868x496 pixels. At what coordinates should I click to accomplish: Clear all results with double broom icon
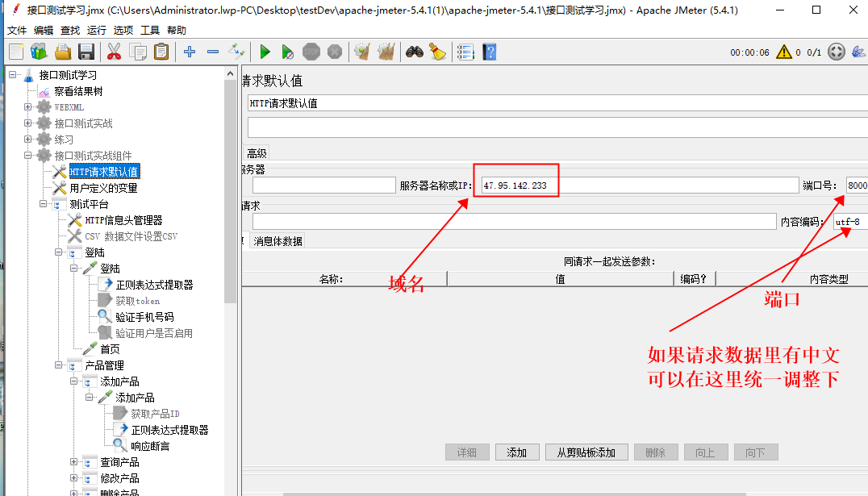(386, 52)
